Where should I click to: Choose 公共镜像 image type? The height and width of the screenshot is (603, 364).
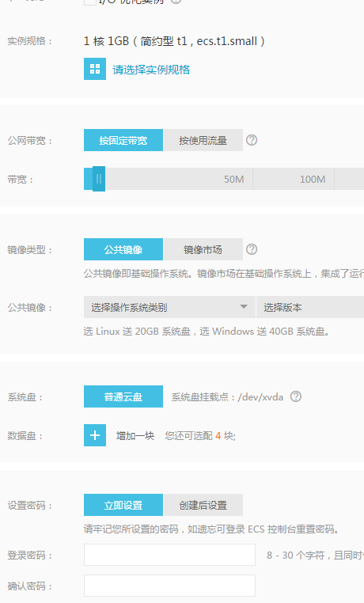123,249
